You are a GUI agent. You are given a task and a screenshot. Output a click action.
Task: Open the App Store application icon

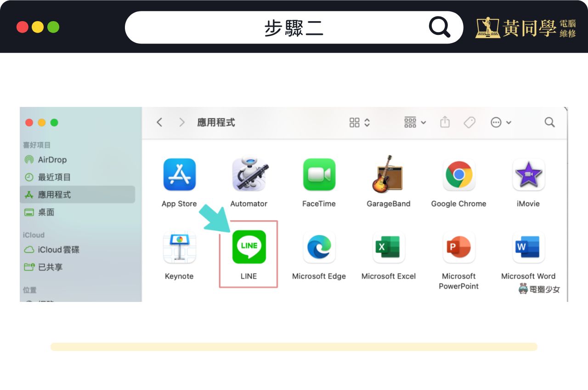[x=179, y=174]
